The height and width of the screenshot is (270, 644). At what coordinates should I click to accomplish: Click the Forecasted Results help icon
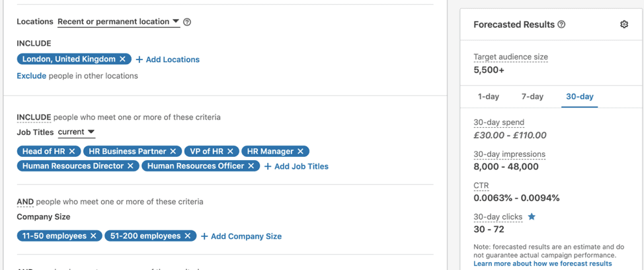[x=562, y=24]
